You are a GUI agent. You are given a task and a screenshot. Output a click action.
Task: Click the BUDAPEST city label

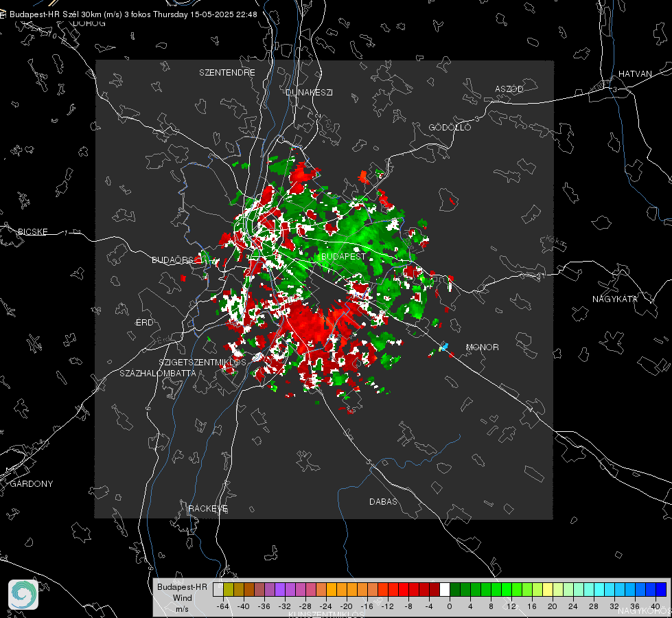tap(343, 256)
